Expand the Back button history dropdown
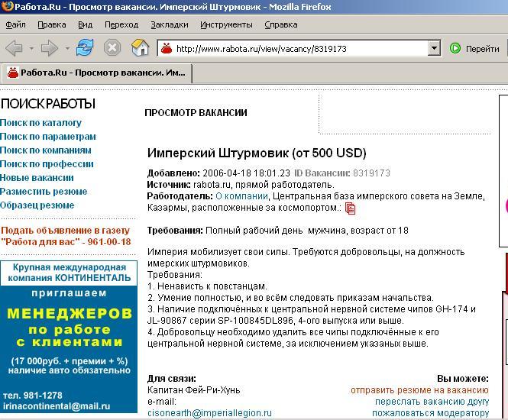 (31, 48)
